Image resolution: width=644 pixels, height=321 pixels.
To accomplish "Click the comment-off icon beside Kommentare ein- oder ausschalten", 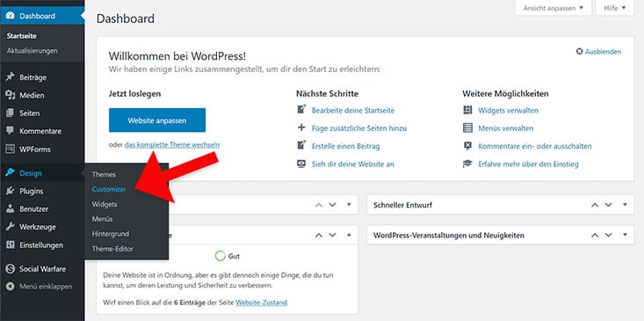I will tap(467, 146).
